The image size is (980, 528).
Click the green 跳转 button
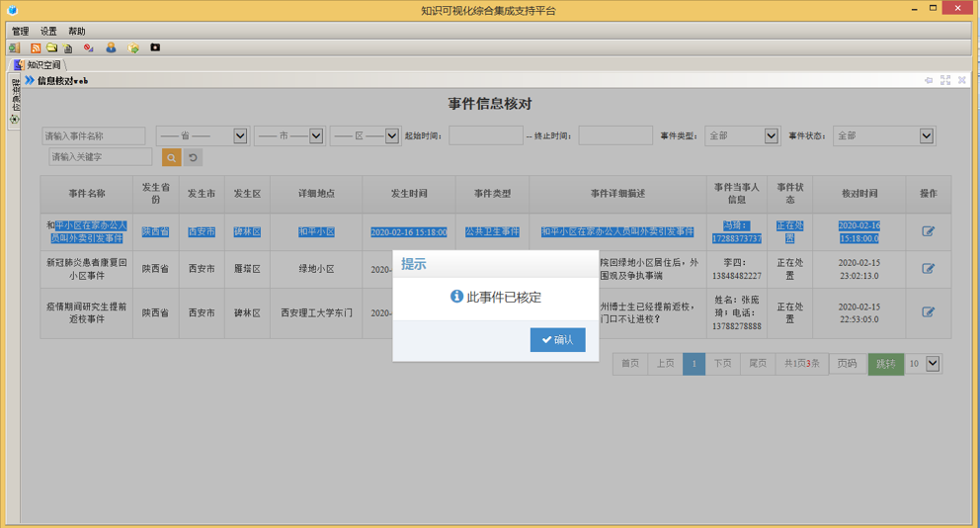pyautogui.click(x=885, y=364)
